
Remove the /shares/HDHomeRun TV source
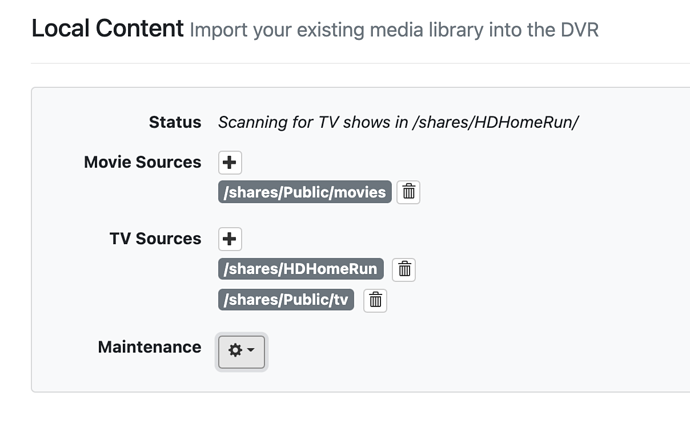tap(404, 269)
